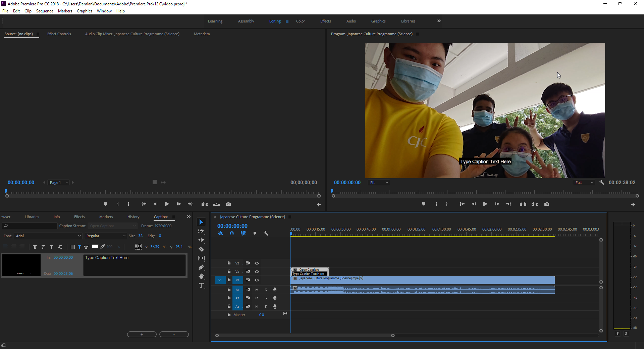Open the Sequence menu

coord(45,11)
